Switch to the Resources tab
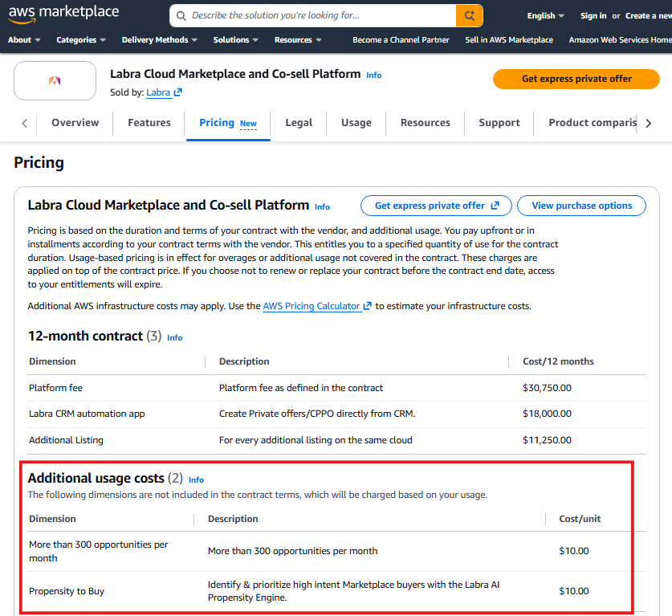 click(x=426, y=123)
